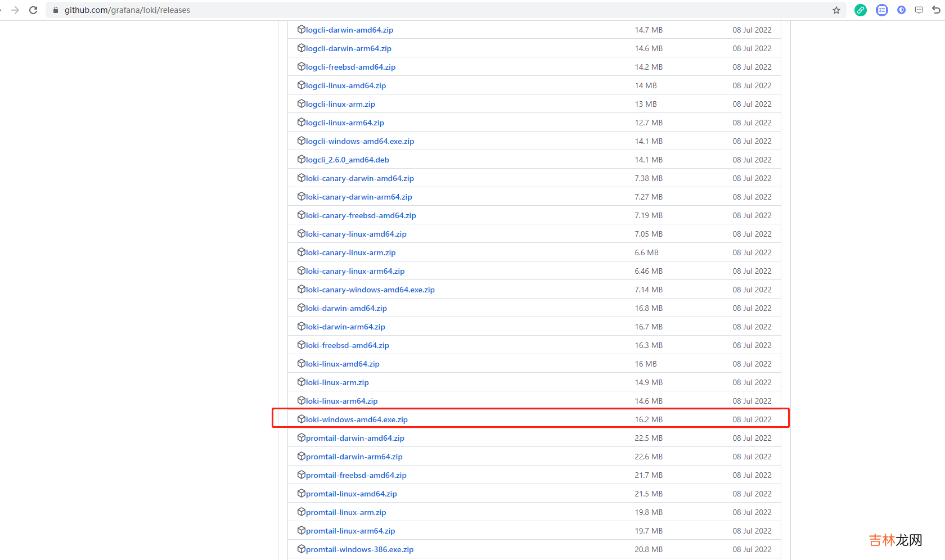This screenshot has height=560, width=945.
Task: Download loki-darwin-amd64.zip
Action: [x=346, y=308]
